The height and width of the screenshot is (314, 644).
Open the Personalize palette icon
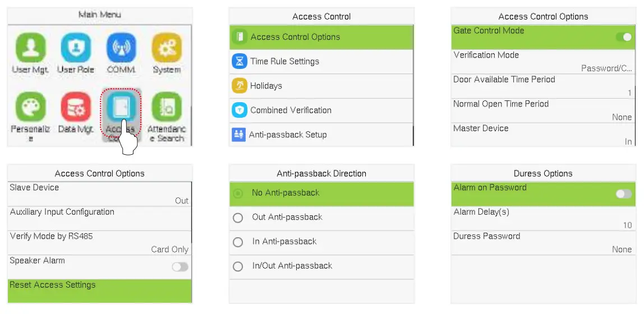[30, 107]
